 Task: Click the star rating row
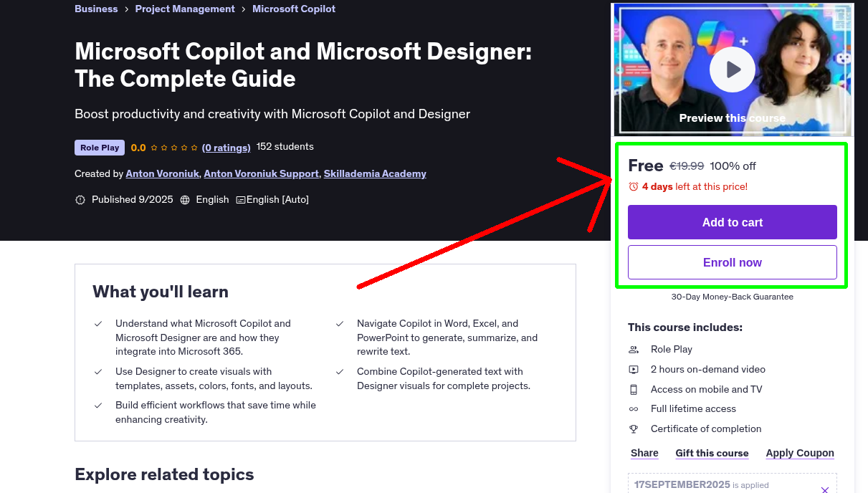[173, 148]
